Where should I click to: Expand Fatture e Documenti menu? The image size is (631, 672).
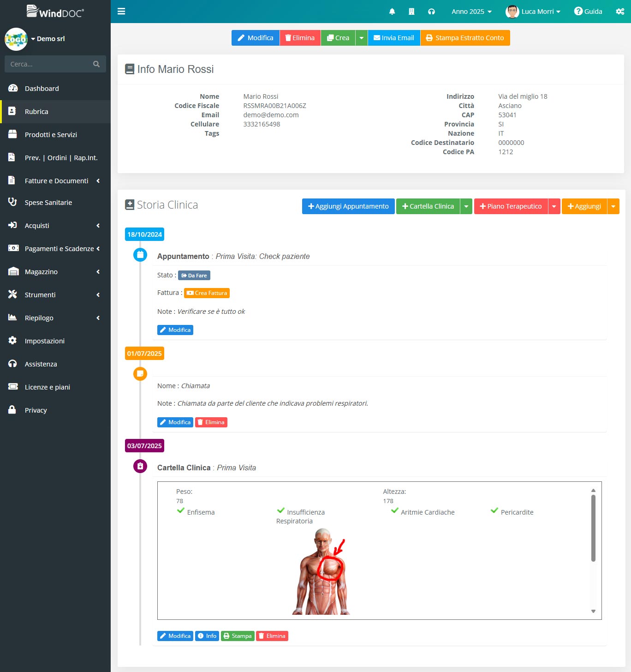click(56, 181)
